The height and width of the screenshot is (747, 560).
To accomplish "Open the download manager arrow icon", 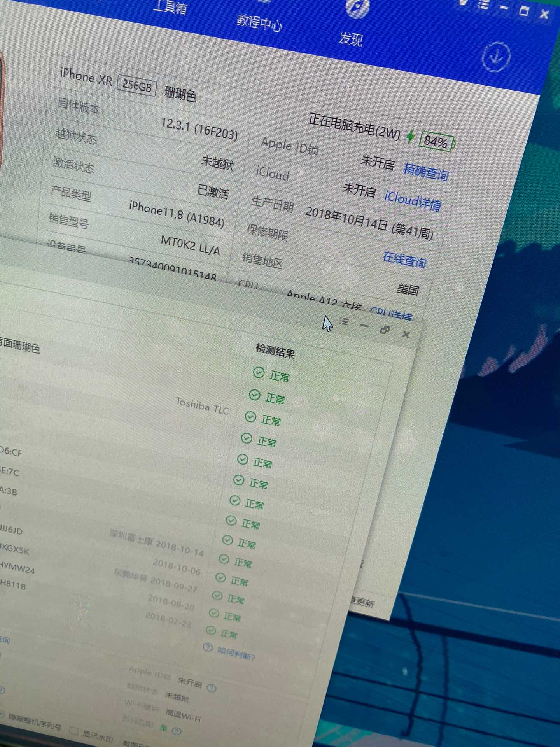I will click(496, 57).
